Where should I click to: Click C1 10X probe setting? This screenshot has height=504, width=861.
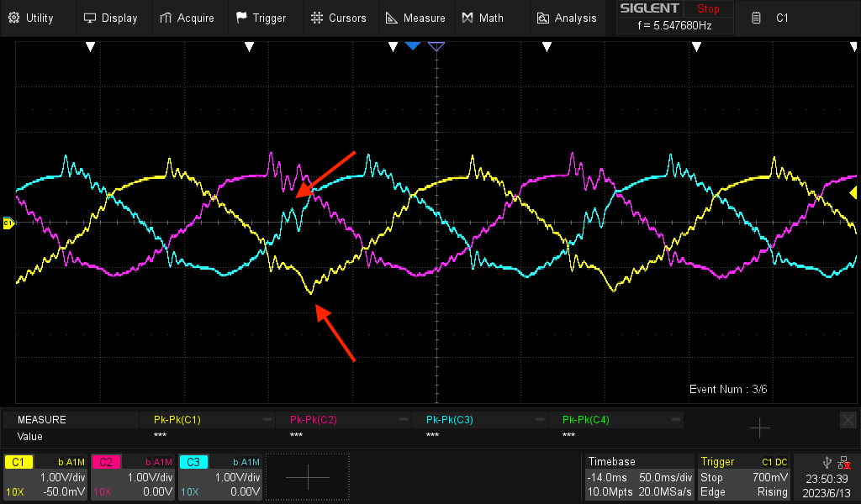[15, 492]
